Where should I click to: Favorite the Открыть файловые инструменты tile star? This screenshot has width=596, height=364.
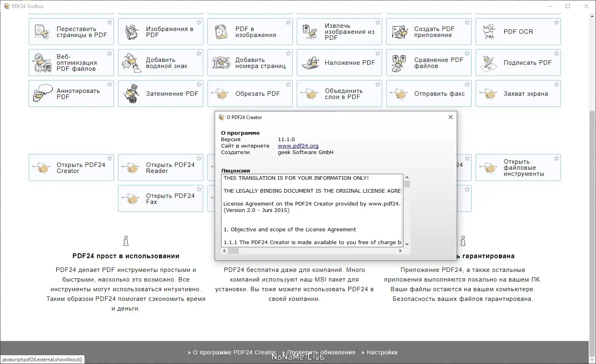tap(557, 158)
